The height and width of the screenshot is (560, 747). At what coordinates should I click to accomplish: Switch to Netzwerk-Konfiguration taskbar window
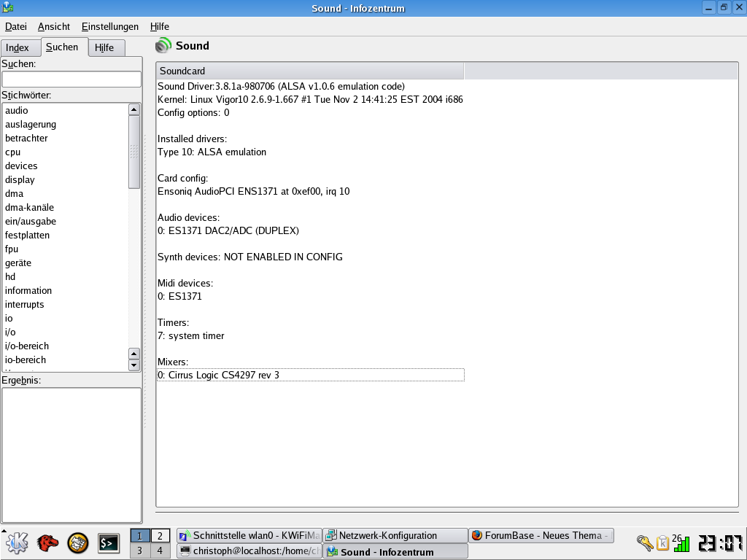(x=395, y=536)
